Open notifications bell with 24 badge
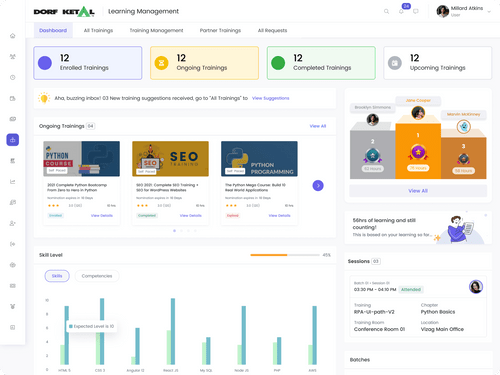Viewport: 500px width, 375px height. pyautogui.click(x=401, y=11)
